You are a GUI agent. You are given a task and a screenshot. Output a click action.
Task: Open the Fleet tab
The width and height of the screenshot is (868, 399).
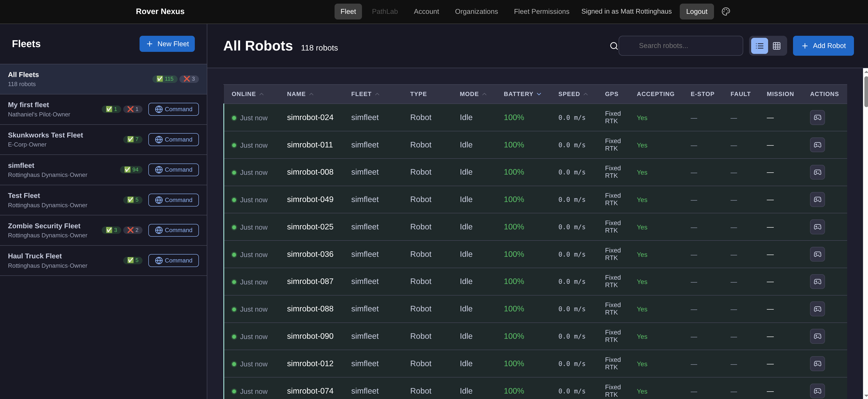[x=348, y=12]
